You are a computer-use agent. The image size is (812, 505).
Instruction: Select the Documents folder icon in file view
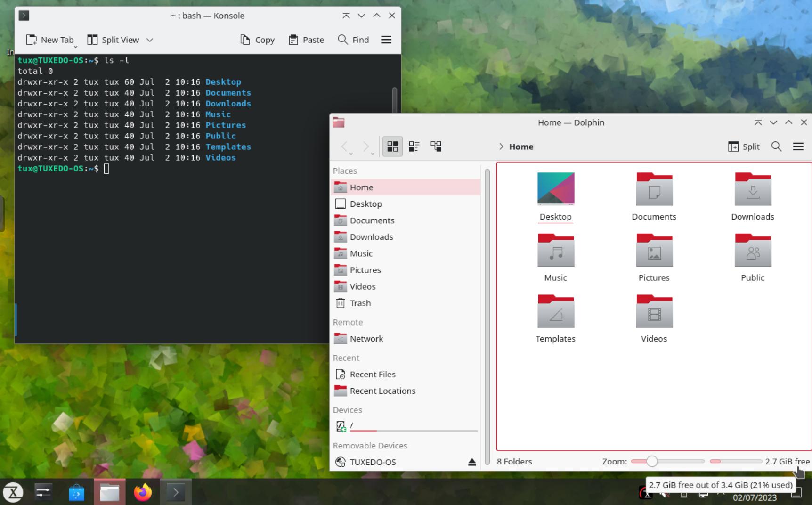pos(654,188)
